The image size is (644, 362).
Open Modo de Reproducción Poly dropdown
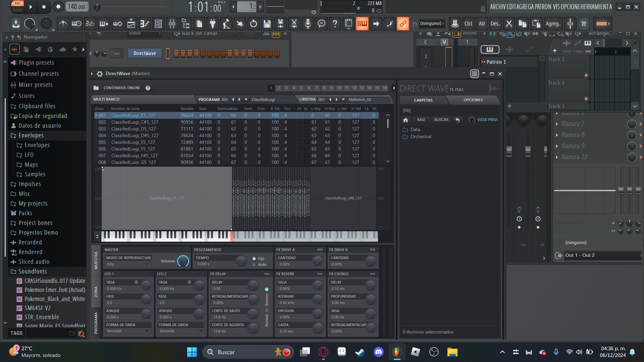pyautogui.click(x=128, y=264)
